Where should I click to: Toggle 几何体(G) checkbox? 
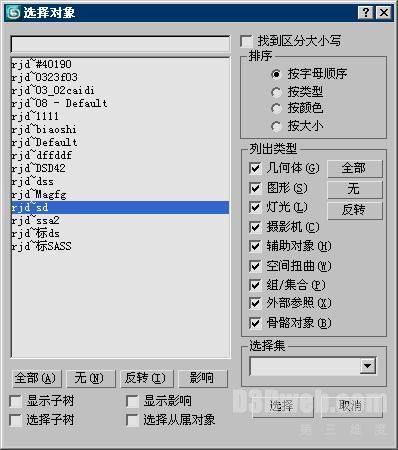[x=255, y=168]
